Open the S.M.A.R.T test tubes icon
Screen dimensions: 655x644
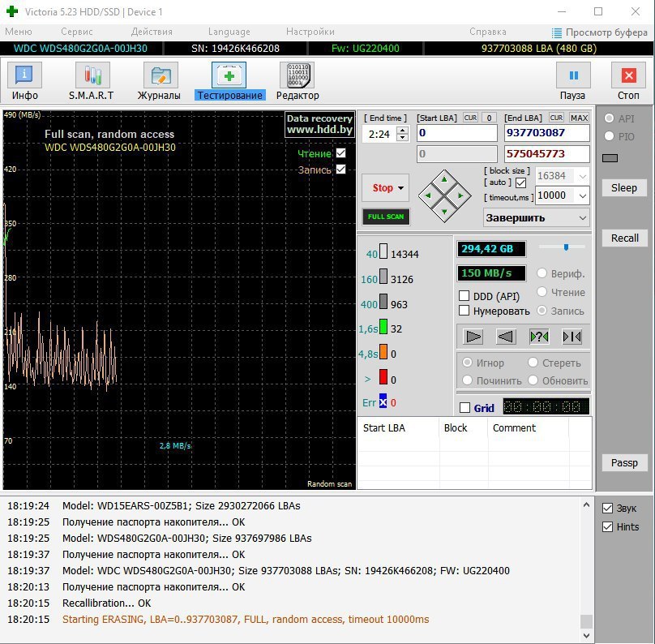coord(92,75)
